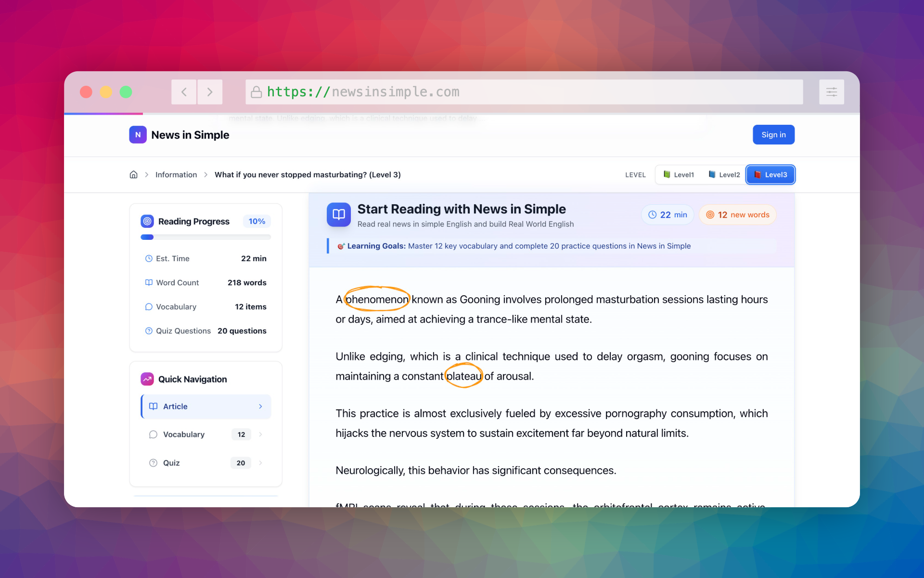Select the Level3 difficulty option
Viewport: 924px width, 578px height.
pyautogui.click(x=770, y=174)
